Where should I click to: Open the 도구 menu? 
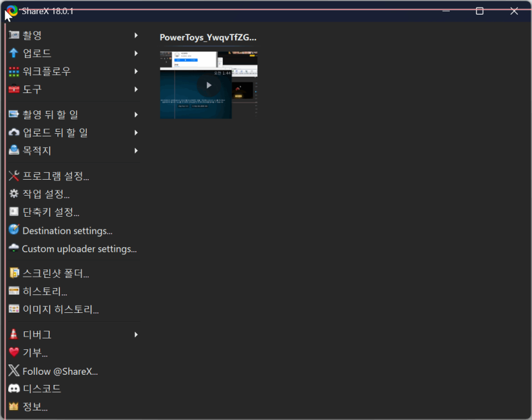click(74, 89)
